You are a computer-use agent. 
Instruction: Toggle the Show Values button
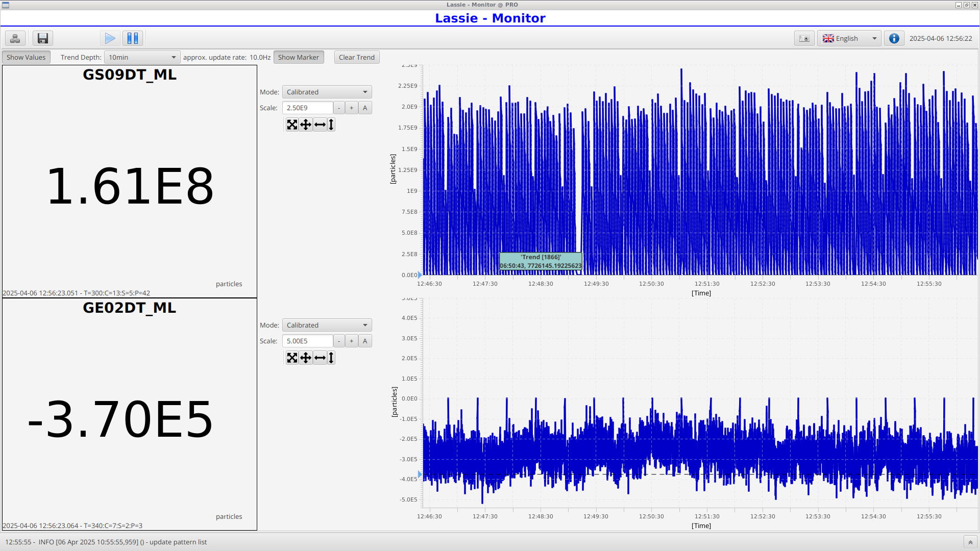point(26,57)
